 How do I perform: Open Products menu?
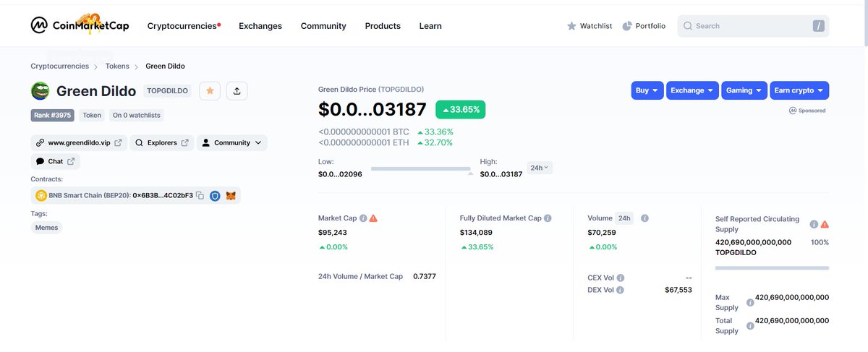(383, 26)
